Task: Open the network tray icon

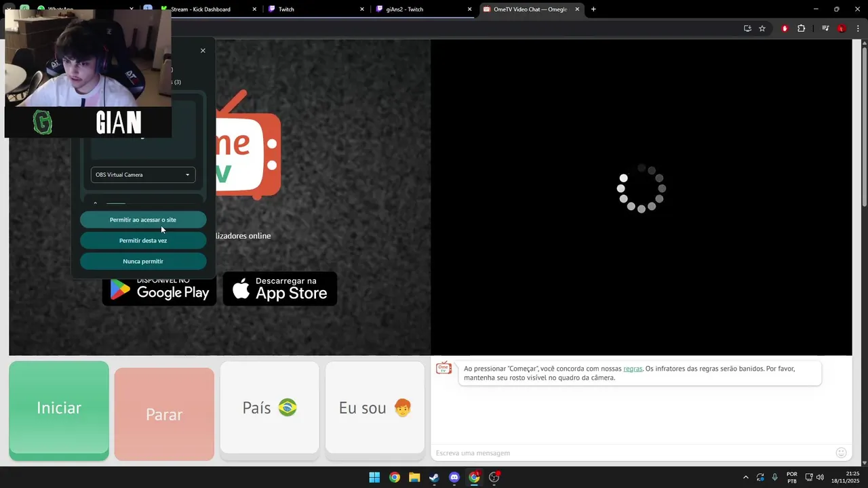Action: point(809,477)
